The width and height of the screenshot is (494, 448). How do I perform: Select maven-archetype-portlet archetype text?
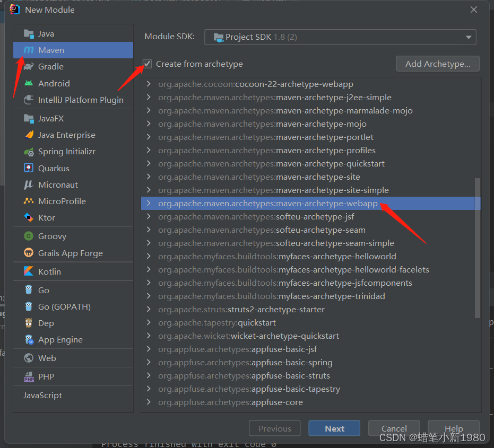266,137
